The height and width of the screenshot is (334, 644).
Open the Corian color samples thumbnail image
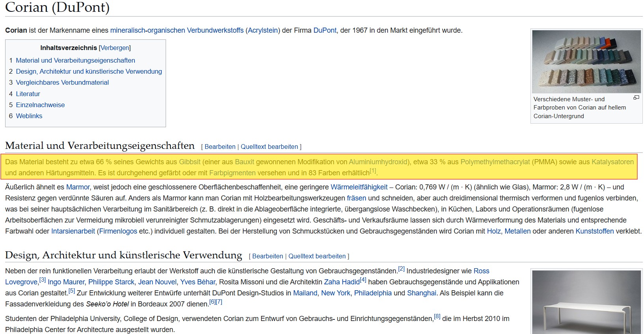[586, 61]
